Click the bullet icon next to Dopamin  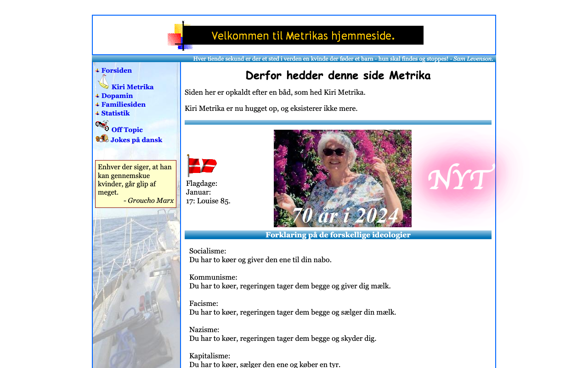click(x=97, y=96)
